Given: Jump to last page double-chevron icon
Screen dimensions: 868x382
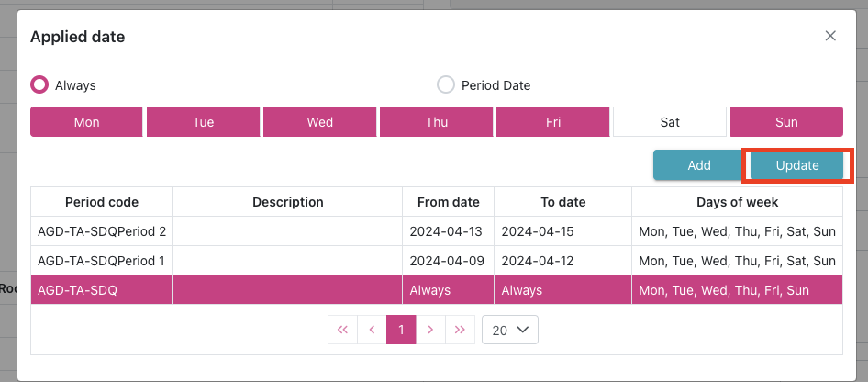Looking at the screenshot, I should coord(460,331).
